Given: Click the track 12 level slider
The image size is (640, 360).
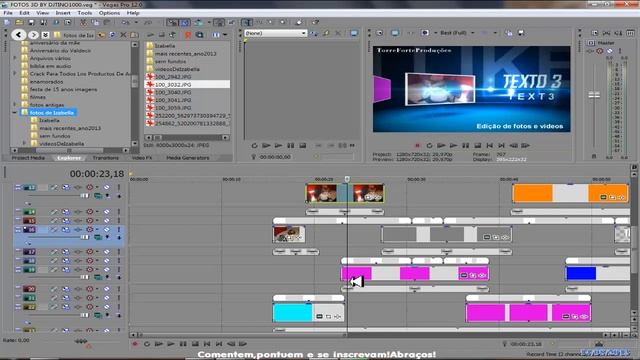Looking at the screenshot, I should pyautogui.click(x=84, y=196).
